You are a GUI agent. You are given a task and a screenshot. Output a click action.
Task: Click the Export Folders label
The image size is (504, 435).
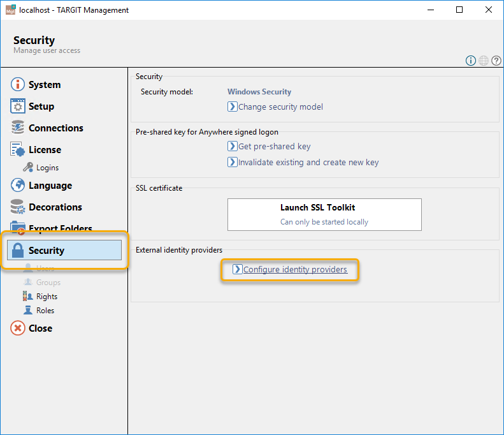(x=61, y=228)
